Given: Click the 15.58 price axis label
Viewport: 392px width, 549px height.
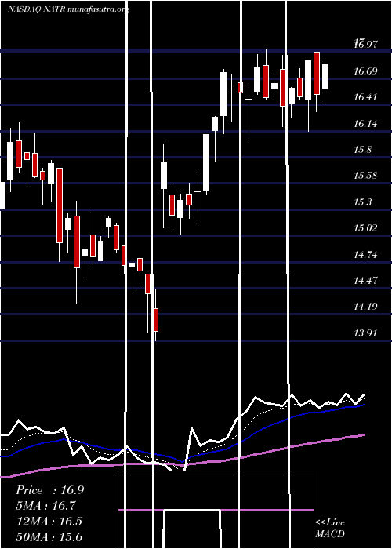Looking at the screenshot, I should pos(366,176).
